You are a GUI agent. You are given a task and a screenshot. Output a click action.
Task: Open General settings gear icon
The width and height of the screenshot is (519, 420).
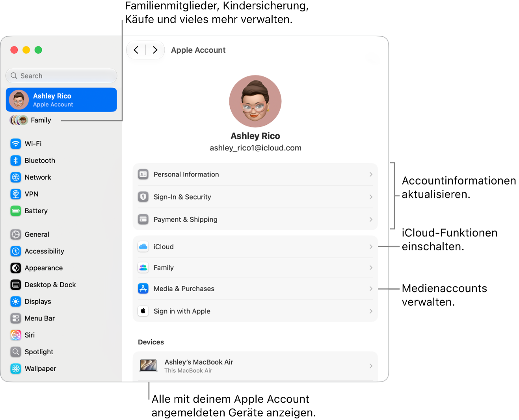coord(16,235)
